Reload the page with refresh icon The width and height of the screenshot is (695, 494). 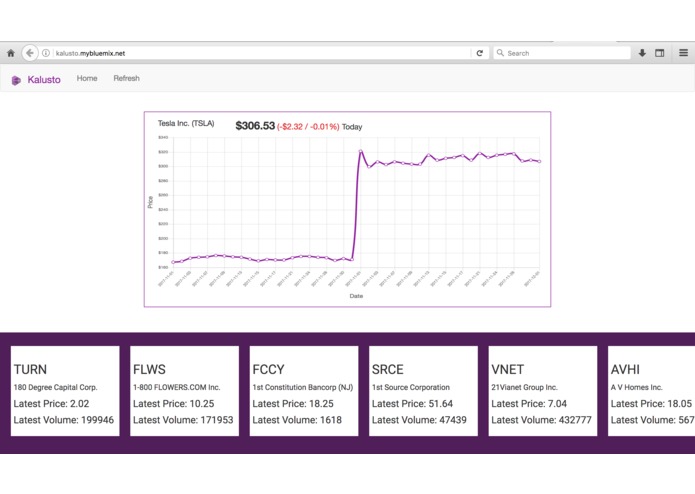tap(480, 53)
